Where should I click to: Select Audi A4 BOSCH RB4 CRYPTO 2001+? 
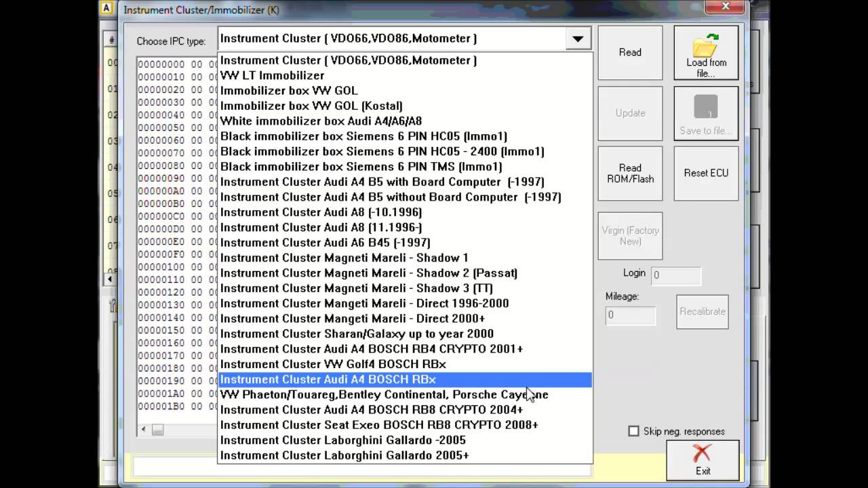click(405, 349)
